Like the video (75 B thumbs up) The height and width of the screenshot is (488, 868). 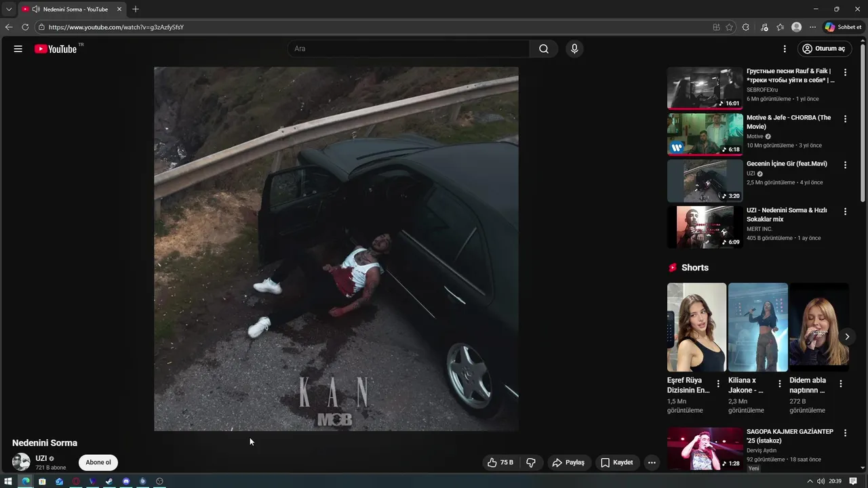[500, 462]
